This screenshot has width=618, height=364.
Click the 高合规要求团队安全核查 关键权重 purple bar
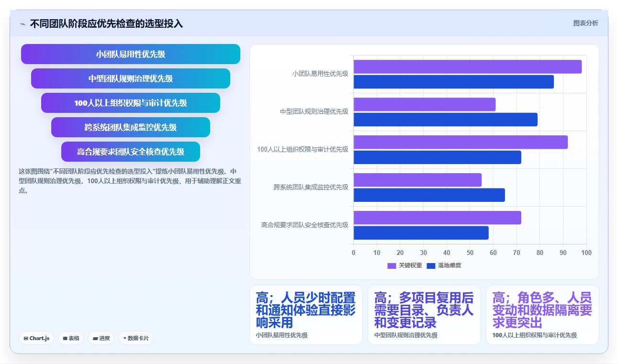point(438,218)
